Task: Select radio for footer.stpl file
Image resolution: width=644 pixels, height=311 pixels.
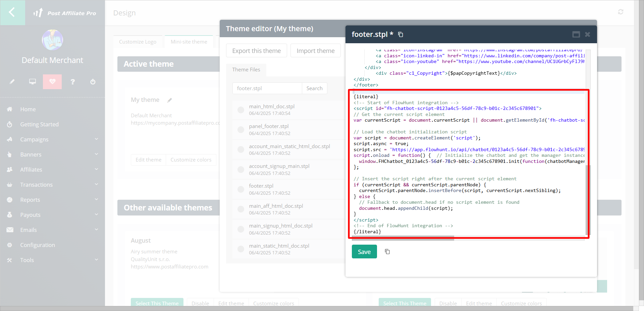Action: 241,189
